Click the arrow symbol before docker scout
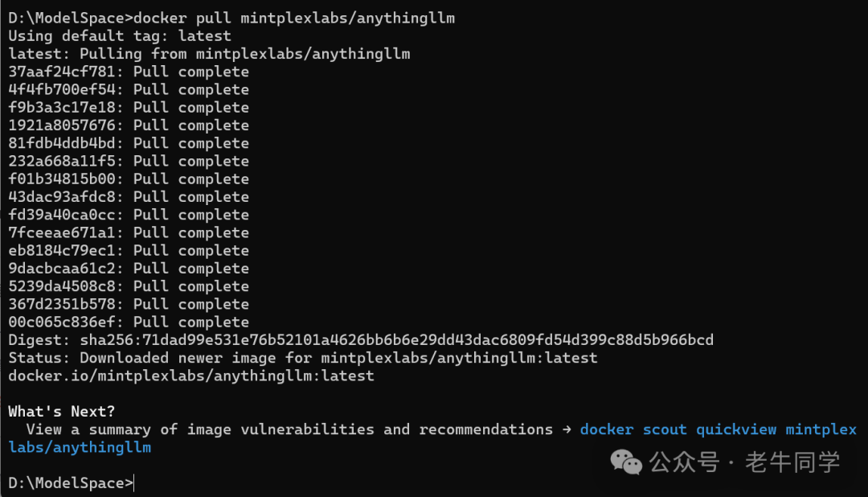Image resolution: width=868 pixels, height=497 pixels. pos(567,429)
